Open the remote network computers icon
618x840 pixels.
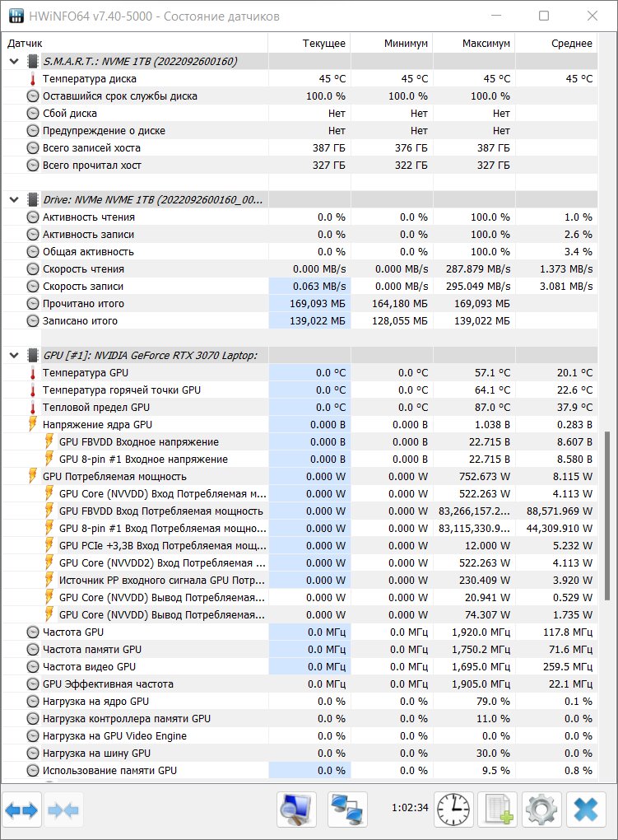pos(347,810)
